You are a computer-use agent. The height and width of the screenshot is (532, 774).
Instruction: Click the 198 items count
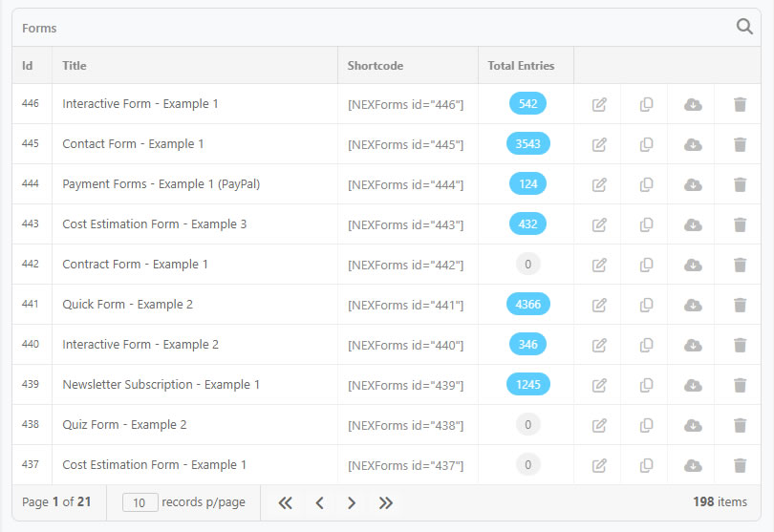click(720, 501)
